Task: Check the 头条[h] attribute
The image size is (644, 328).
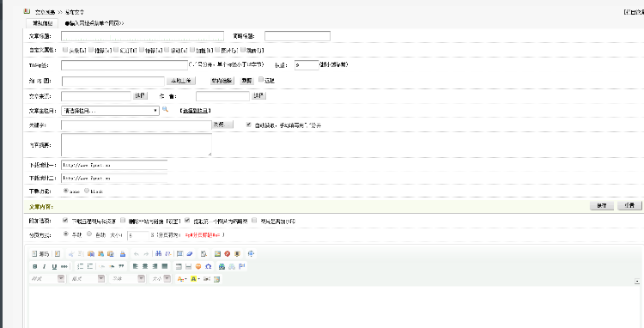Action: pos(65,50)
